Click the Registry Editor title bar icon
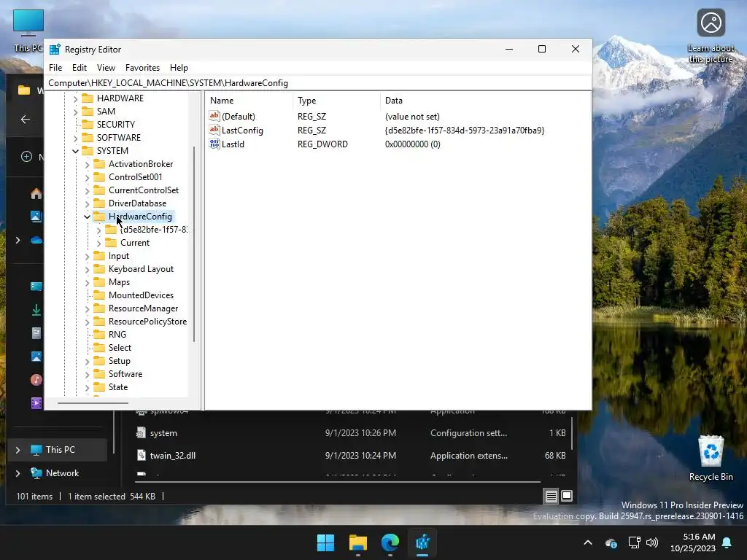This screenshot has height=560, width=747. 55,50
